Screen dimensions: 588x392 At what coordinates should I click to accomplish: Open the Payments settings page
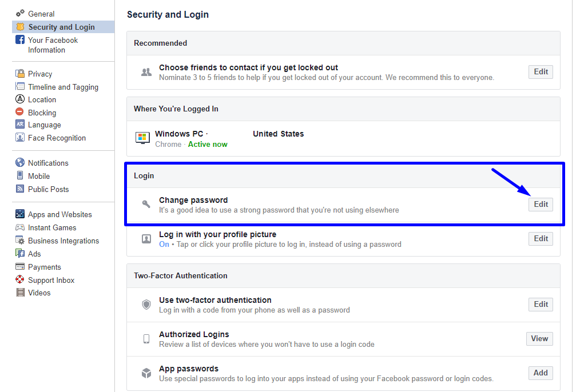44,267
